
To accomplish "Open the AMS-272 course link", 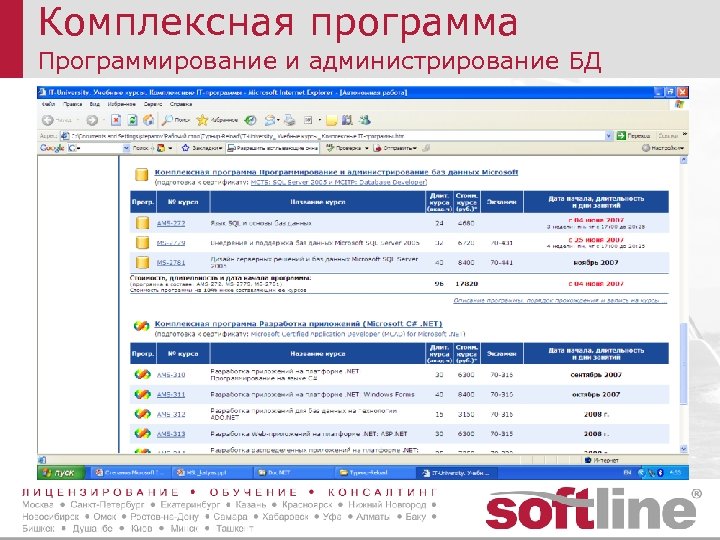I will pyautogui.click(x=171, y=223).
